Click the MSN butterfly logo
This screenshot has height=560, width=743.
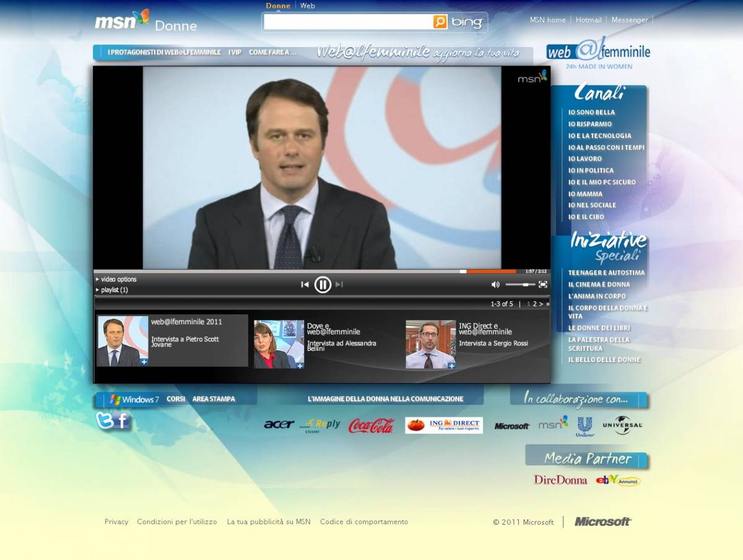pyautogui.click(x=122, y=20)
